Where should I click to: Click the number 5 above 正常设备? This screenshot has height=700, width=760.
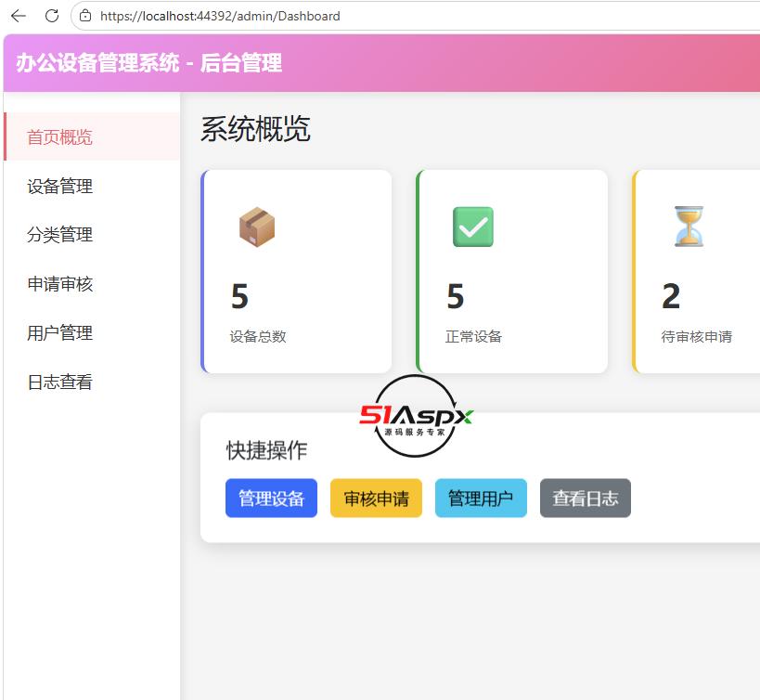pyautogui.click(x=456, y=296)
